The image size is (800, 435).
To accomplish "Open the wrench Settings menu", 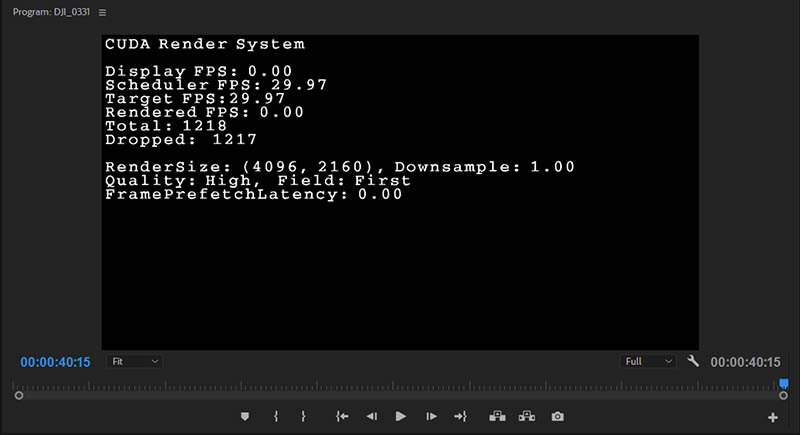I will click(692, 361).
